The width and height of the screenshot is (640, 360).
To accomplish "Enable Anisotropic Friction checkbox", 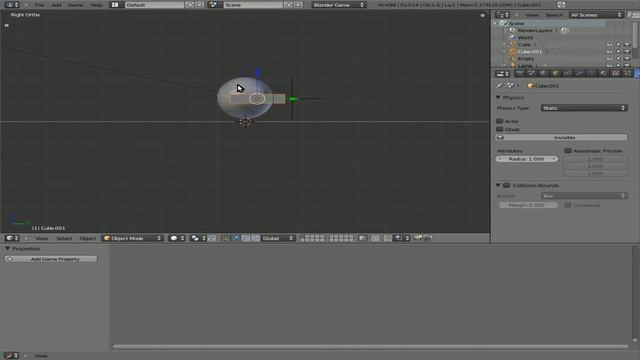I will pos(568,151).
